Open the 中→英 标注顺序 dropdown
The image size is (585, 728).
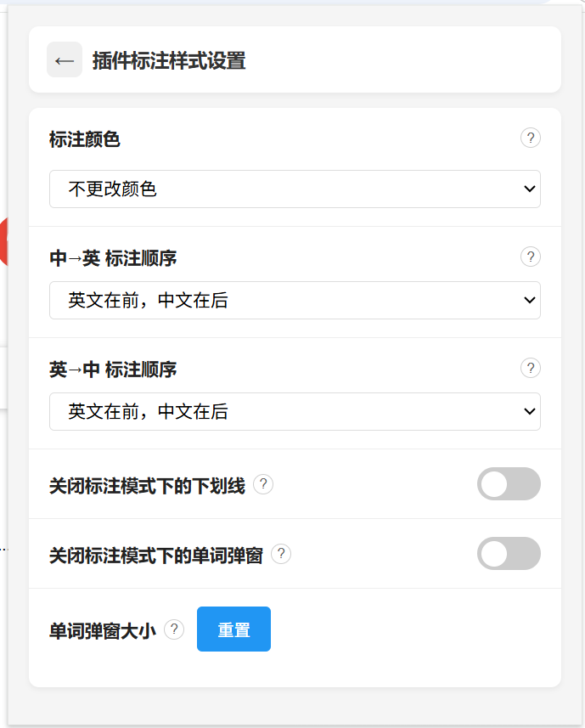pos(295,300)
